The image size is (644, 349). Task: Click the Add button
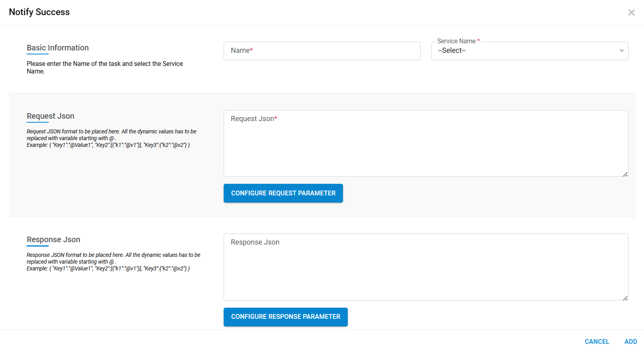[x=631, y=341]
